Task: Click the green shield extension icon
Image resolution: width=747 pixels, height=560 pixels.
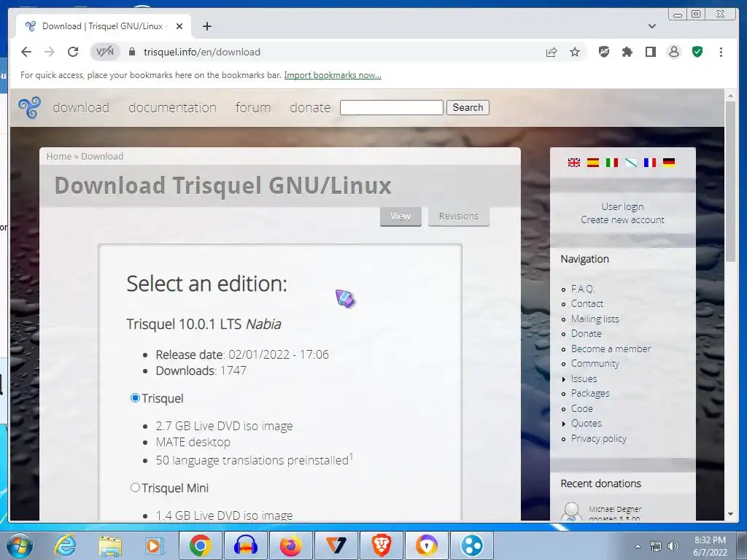Action: 697,52
